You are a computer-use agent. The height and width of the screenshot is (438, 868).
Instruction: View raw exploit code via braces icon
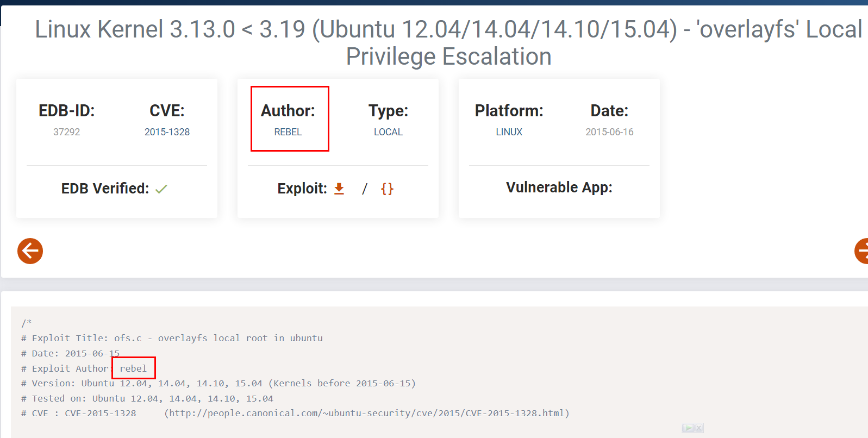point(387,189)
